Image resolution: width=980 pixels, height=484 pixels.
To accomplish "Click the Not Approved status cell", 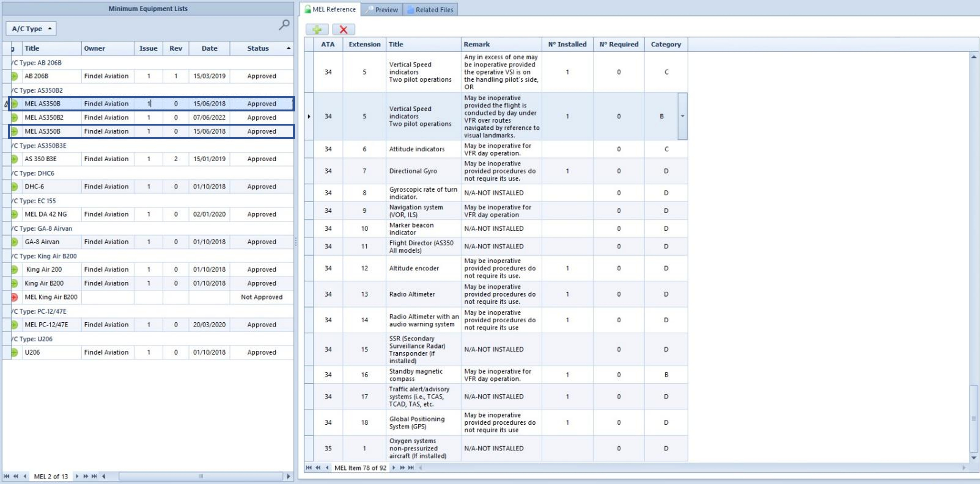I will (261, 297).
